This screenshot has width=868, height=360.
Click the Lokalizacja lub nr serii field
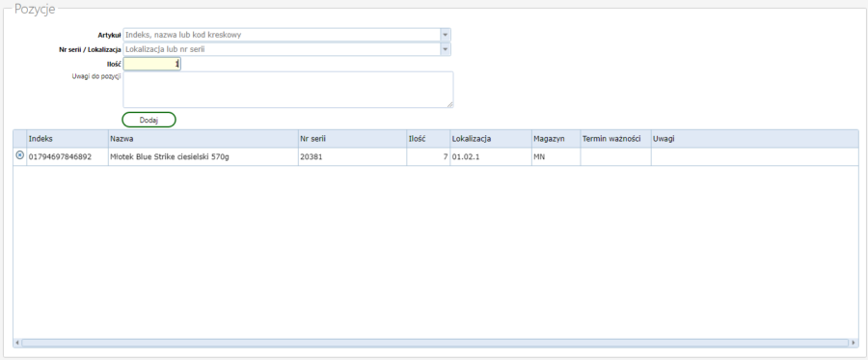coord(282,49)
